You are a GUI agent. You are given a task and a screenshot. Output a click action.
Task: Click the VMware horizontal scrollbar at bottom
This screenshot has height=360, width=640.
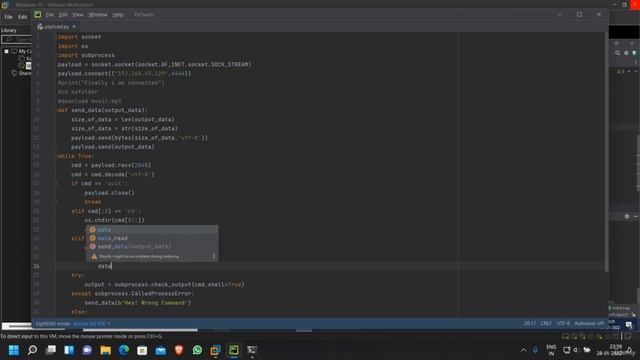click(x=140, y=330)
